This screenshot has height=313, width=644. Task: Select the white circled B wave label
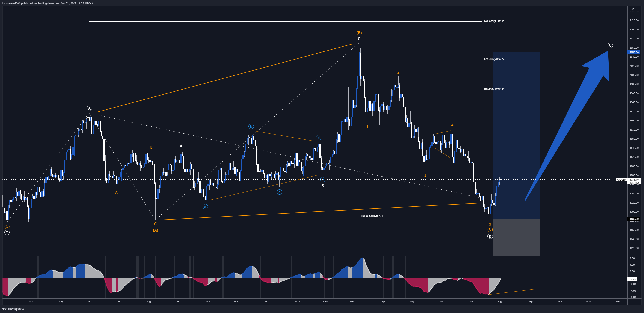click(x=490, y=236)
